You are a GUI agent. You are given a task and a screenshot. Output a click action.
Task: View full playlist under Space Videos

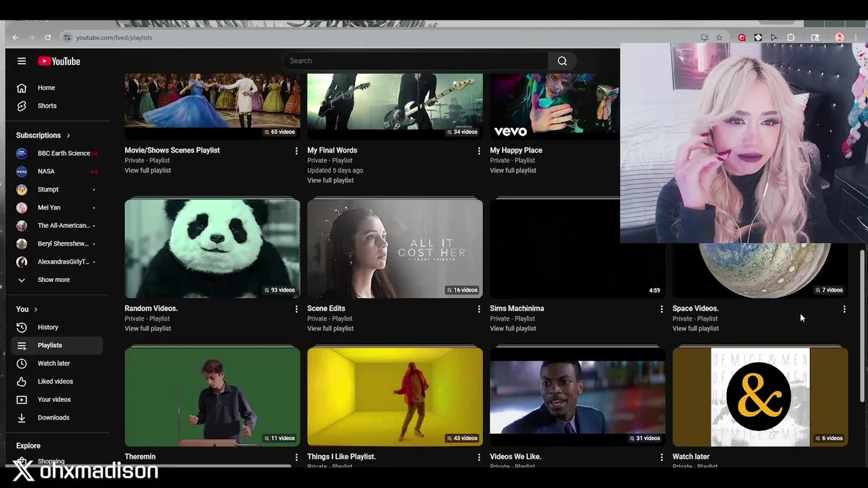click(x=696, y=329)
